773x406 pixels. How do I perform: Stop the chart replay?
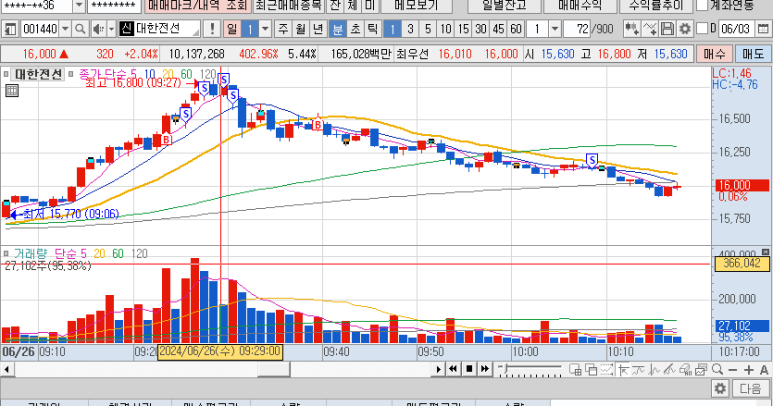tap(469, 369)
